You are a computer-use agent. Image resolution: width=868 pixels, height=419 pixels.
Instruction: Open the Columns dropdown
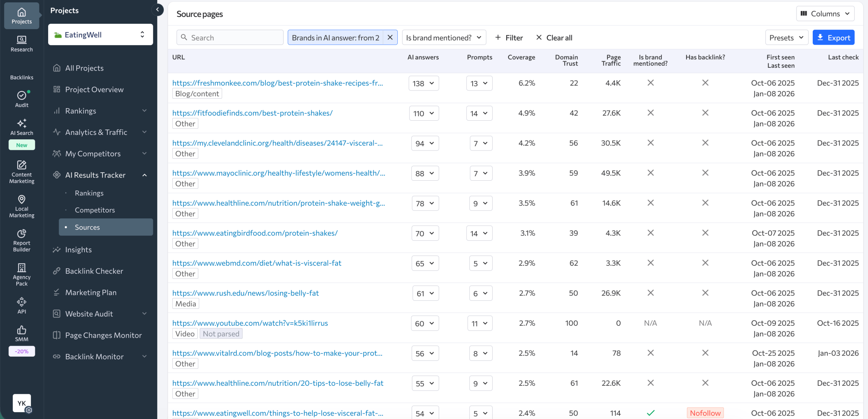click(x=825, y=14)
